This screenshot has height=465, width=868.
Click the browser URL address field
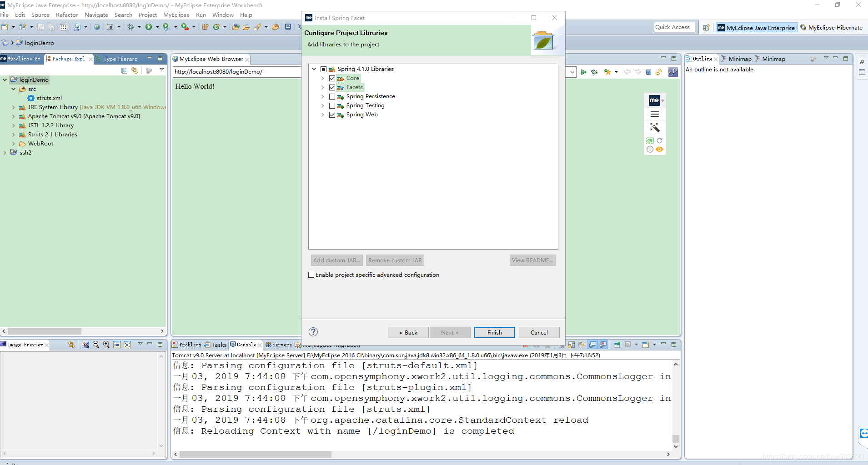click(x=236, y=72)
